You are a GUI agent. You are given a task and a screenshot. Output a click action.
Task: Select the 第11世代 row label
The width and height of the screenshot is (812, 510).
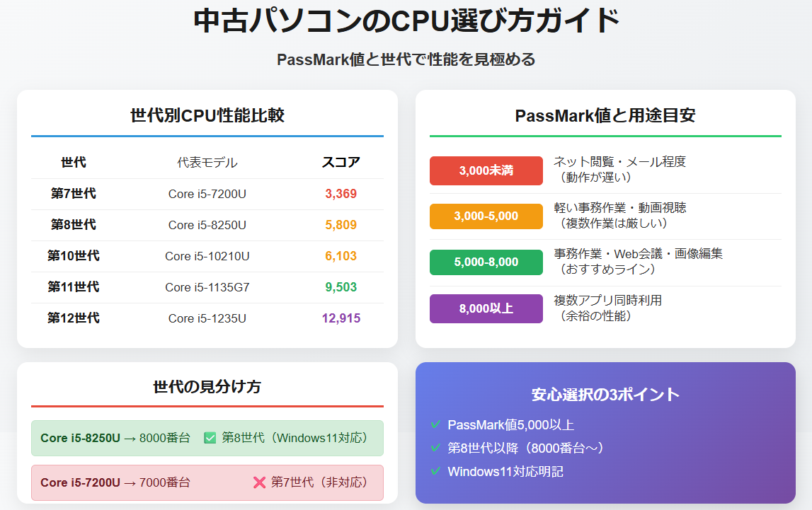click(x=74, y=286)
